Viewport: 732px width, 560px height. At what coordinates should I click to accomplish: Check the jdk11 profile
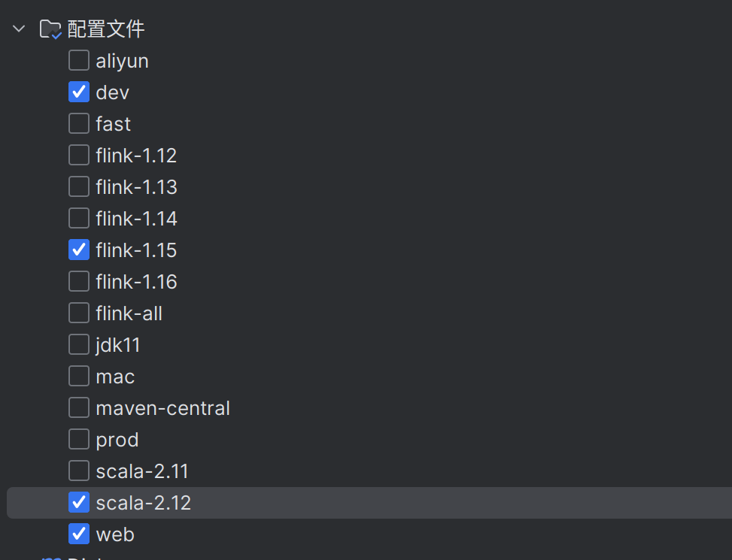79,344
